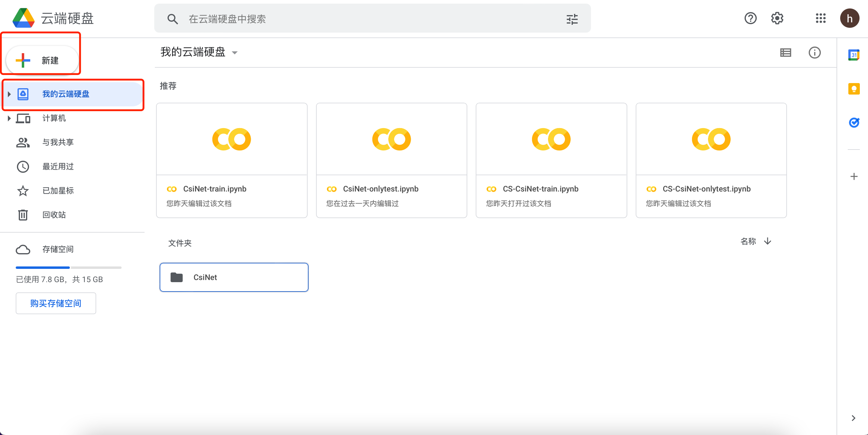
Task: Switch to the 最近用过 section
Action: coord(58,166)
